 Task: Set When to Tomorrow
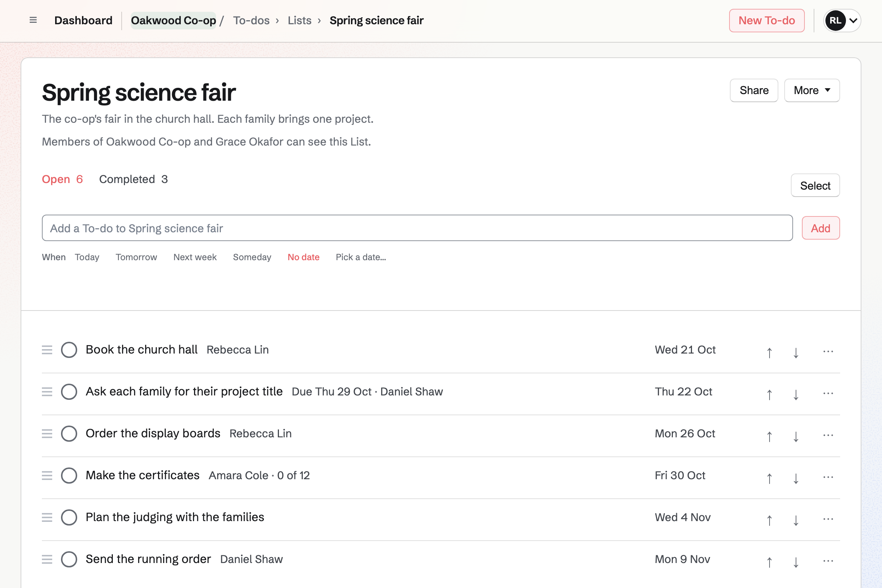coord(136,257)
